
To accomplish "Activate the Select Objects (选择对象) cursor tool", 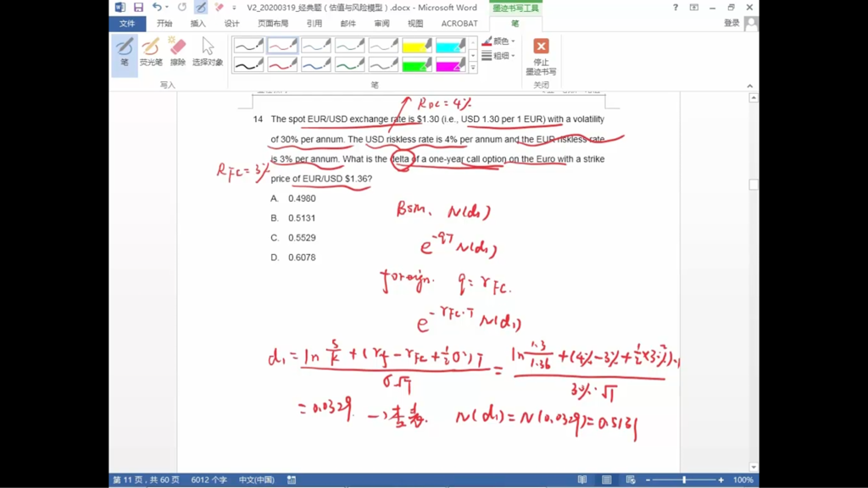I will 208,52.
